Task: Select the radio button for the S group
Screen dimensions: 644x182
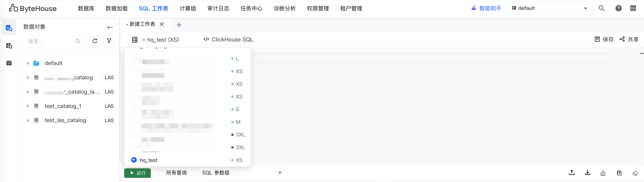Action: click(x=134, y=109)
